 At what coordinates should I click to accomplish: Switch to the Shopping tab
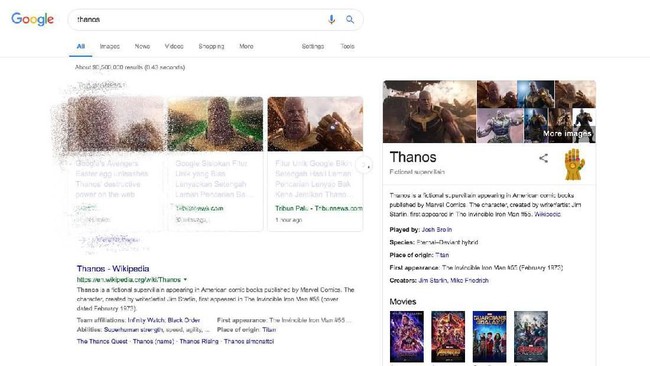(211, 46)
